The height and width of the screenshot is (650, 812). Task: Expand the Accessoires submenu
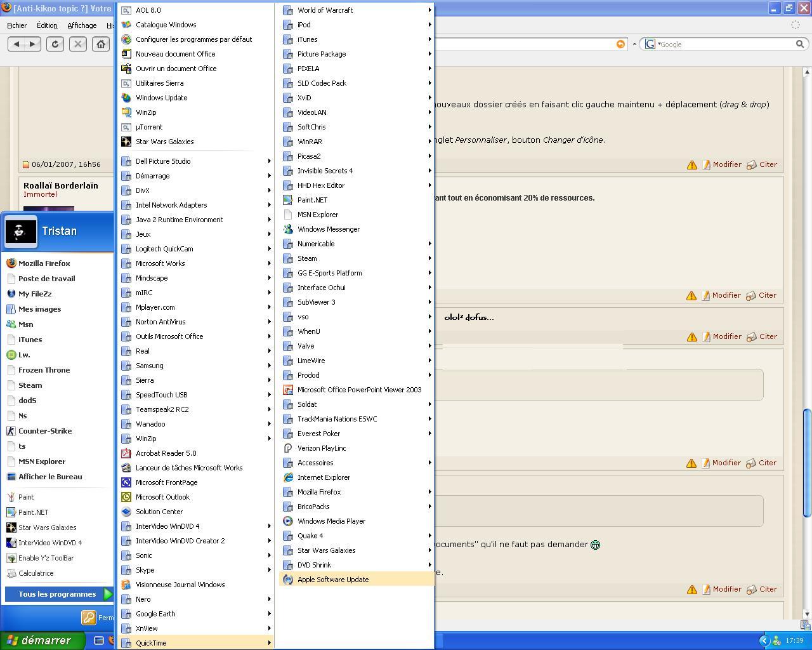[x=357, y=463]
